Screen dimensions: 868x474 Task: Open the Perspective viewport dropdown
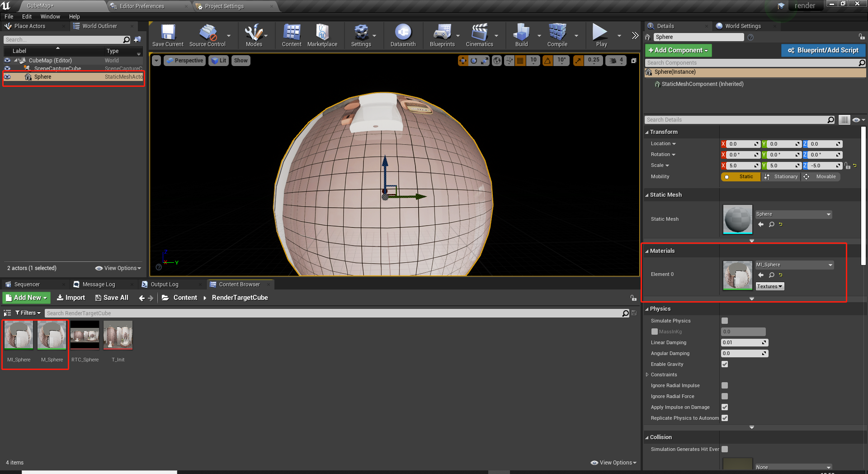point(184,60)
